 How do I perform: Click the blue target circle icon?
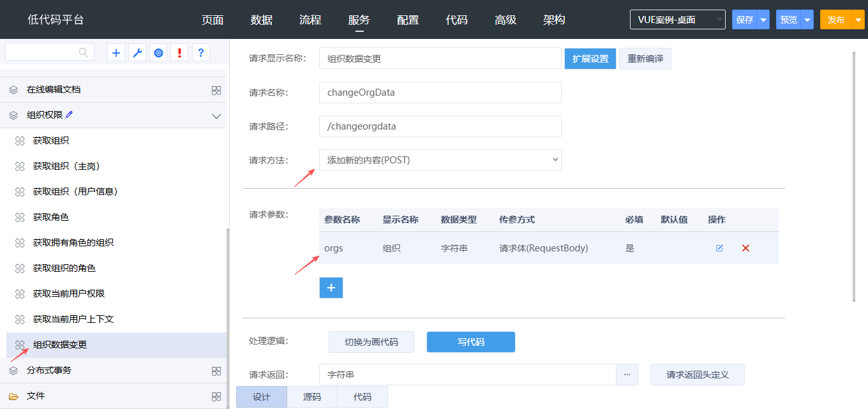[x=158, y=53]
